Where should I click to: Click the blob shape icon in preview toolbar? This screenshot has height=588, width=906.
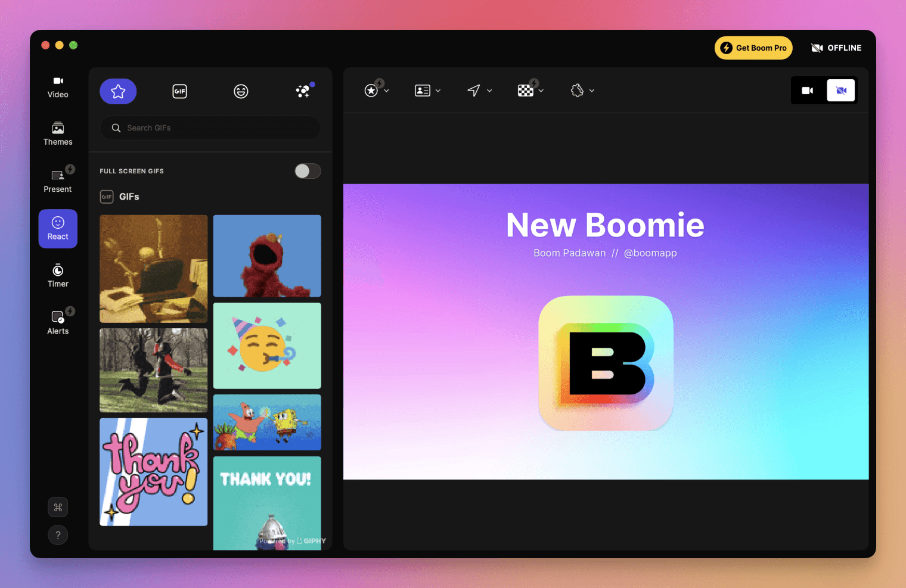coord(577,91)
